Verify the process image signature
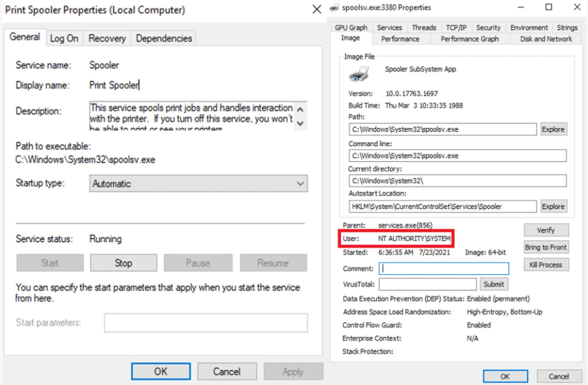The height and width of the screenshot is (385, 588). click(x=546, y=231)
